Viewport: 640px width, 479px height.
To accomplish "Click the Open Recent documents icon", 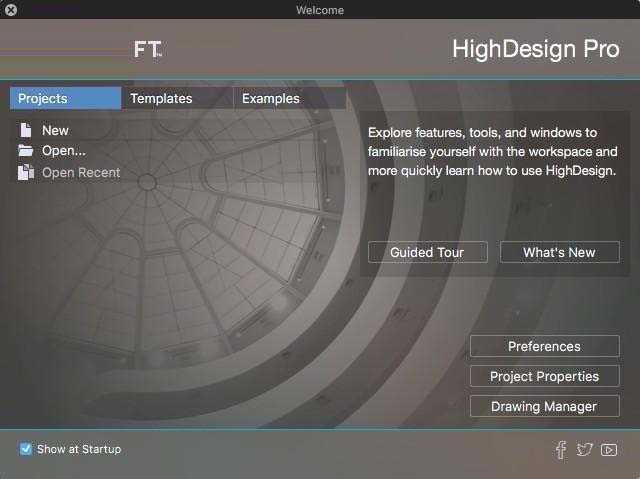I will [26, 172].
